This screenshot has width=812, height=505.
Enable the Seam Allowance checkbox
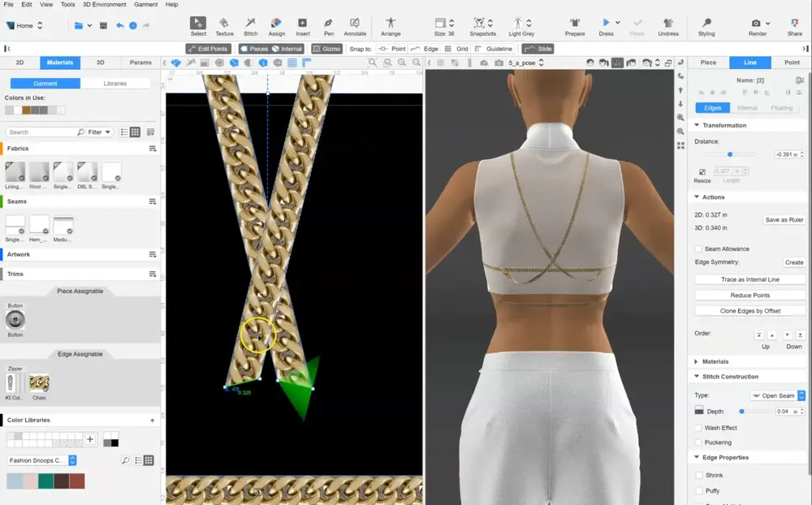point(698,248)
